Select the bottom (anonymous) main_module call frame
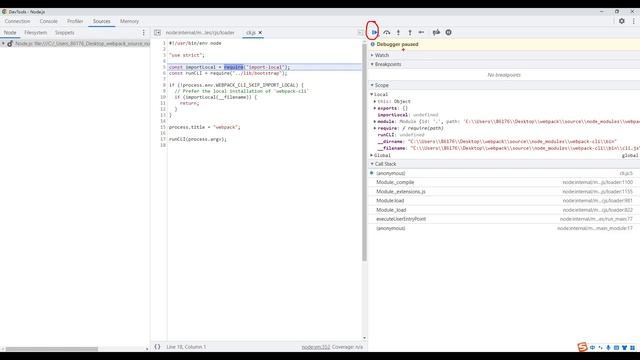 504,228
